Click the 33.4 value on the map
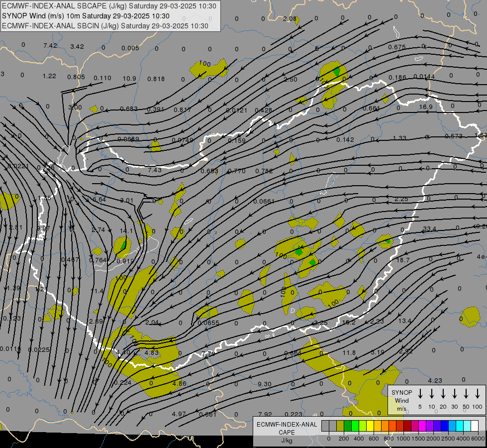 tap(429, 229)
